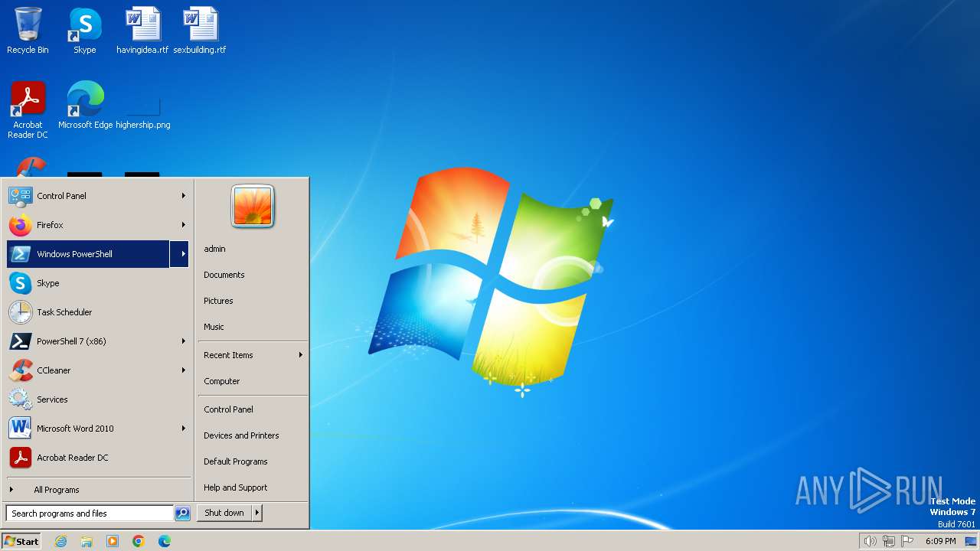Expand the CCleaner jump list arrow
Screen dimensions: 980x551
coord(183,370)
